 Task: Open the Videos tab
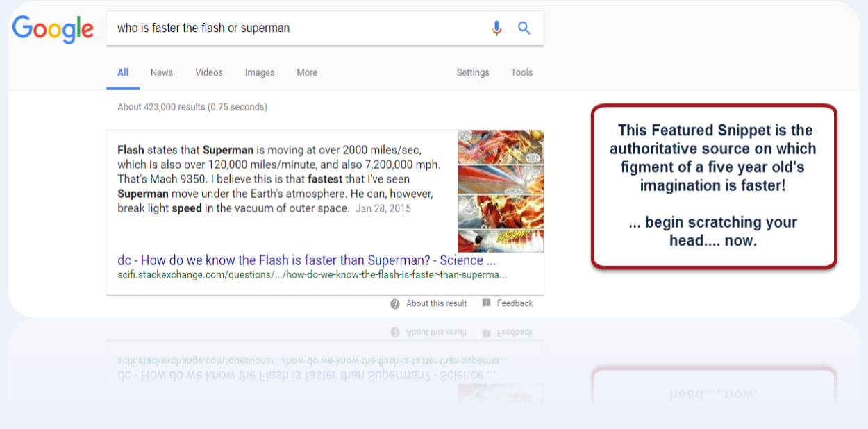click(x=209, y=72)
